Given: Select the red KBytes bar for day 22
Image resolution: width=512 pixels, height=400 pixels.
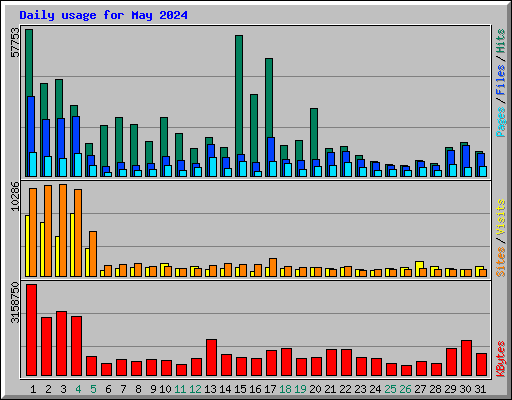Looking at the screenshot, I should (347, 363).
